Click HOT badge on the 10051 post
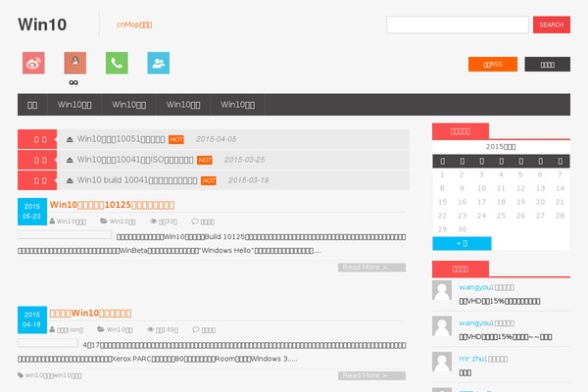The width and height of the screenshot is (588, 392). pos(176,139)
